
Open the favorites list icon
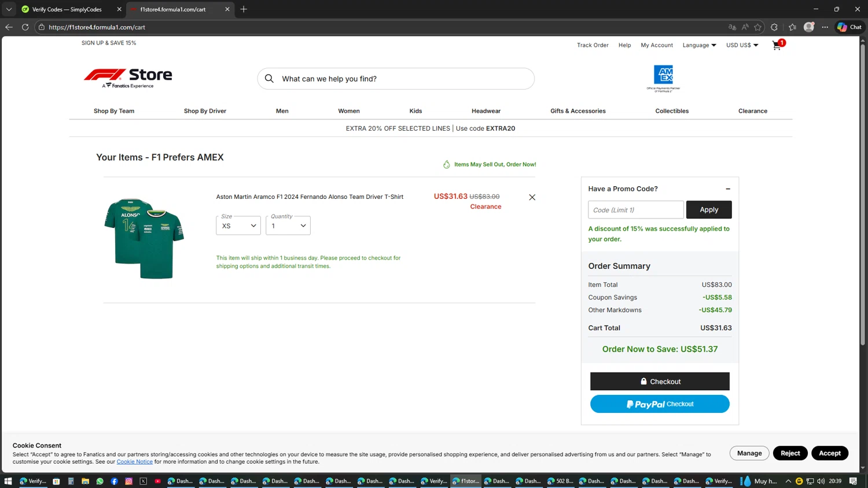point(792,27)
